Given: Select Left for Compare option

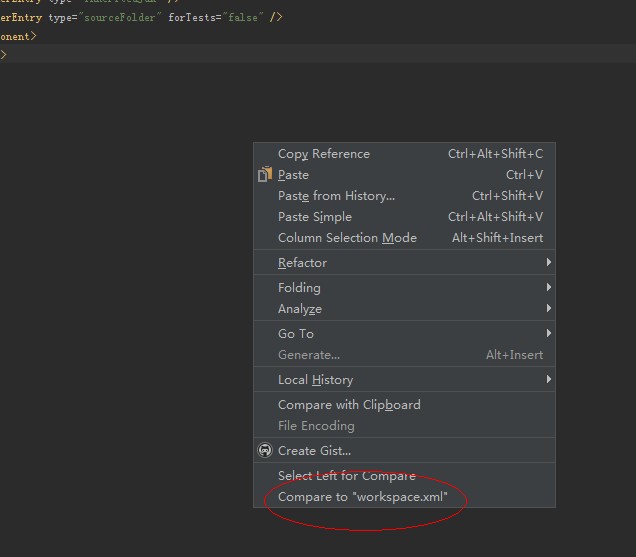Looking at the screenshot, I should pos(404,476).
